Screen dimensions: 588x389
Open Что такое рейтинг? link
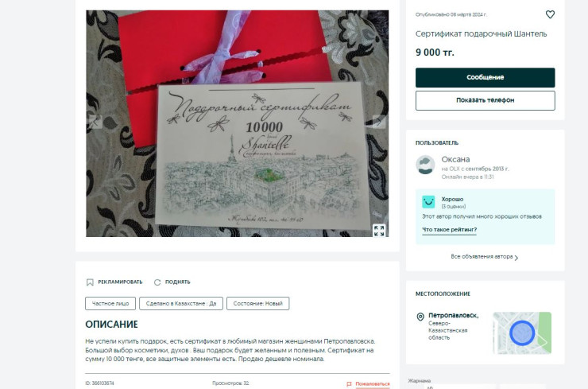pos(449,229)
